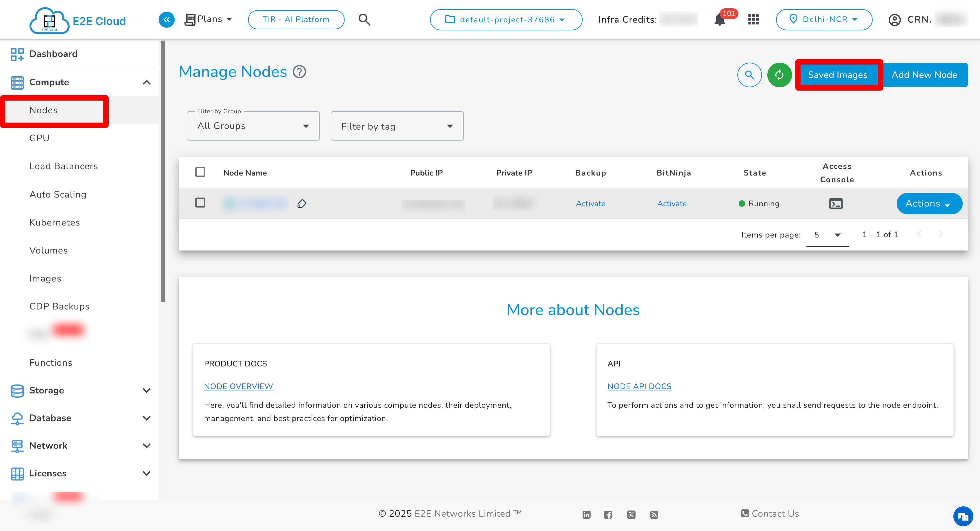The height and width of the screenshot is (531, 980).
Task: Expand the Licenses section
Action: 146,473
